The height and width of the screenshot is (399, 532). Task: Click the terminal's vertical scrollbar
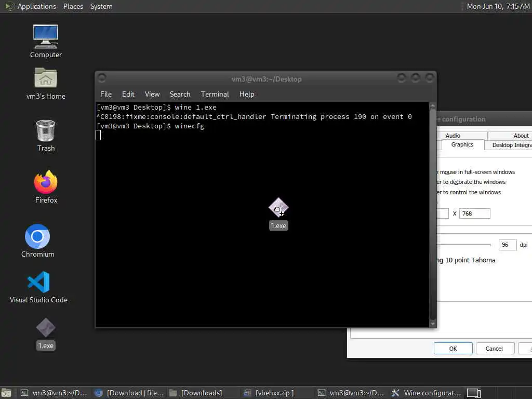click(x=433, y=215)
